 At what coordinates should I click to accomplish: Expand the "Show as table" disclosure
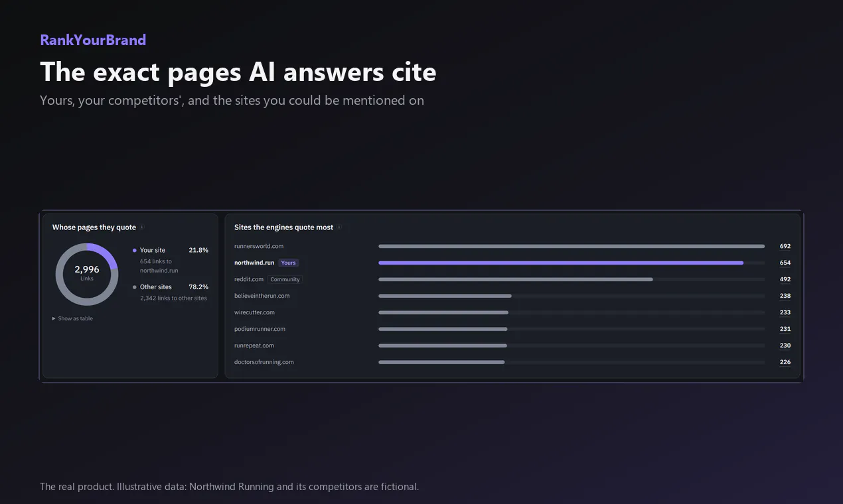pyautogui.click(x=72, y=319)
